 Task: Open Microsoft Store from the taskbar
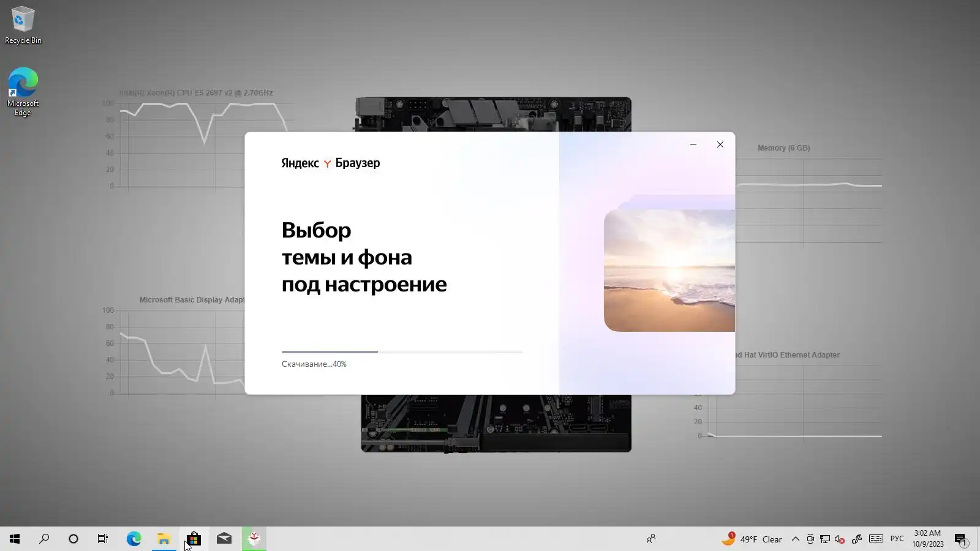[194, 539]
